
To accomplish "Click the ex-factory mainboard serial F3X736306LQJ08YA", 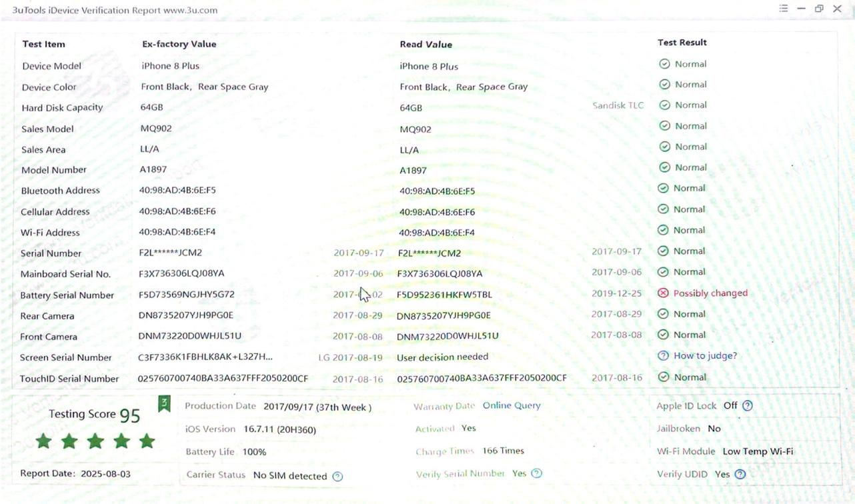I will pos(181,273).
